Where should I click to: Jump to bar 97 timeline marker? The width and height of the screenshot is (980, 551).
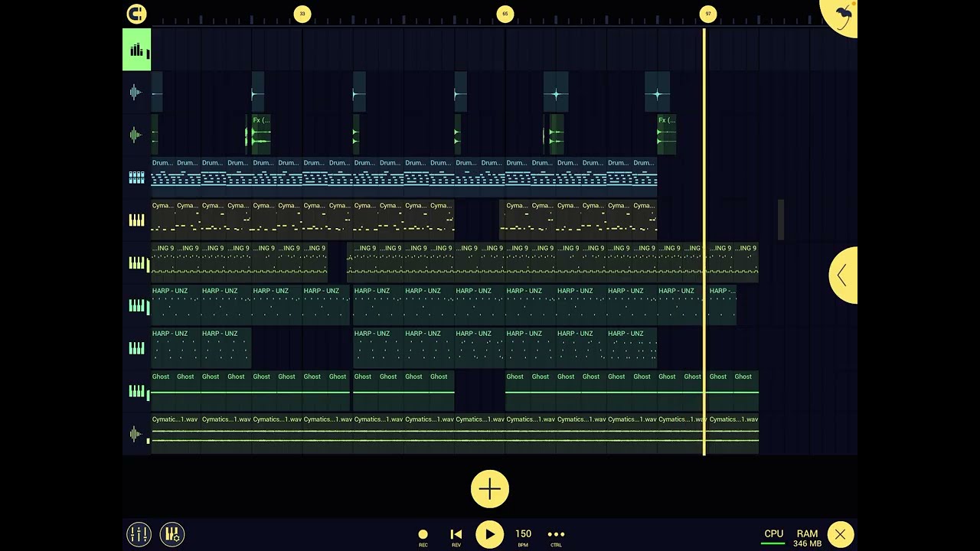(x=708, y=14)
